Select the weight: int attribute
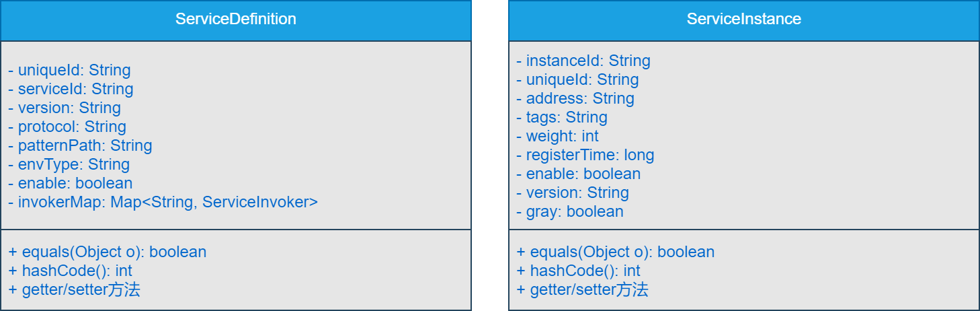 tap(557, 136)
